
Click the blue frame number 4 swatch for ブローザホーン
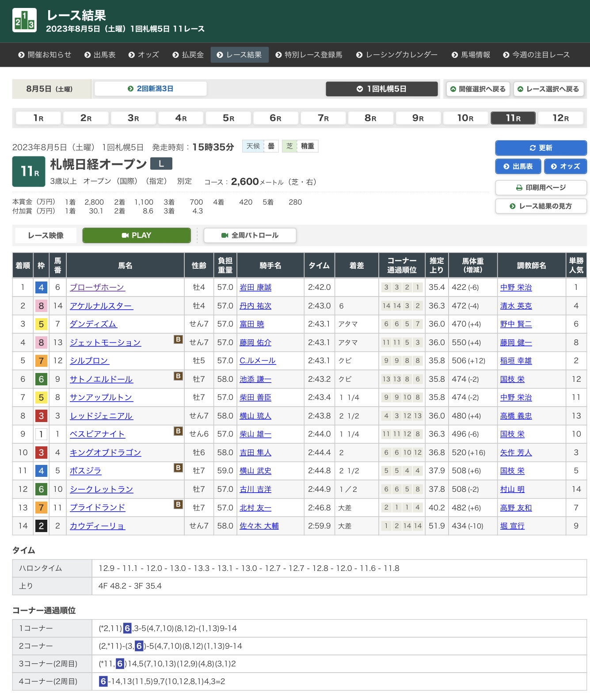41,288
